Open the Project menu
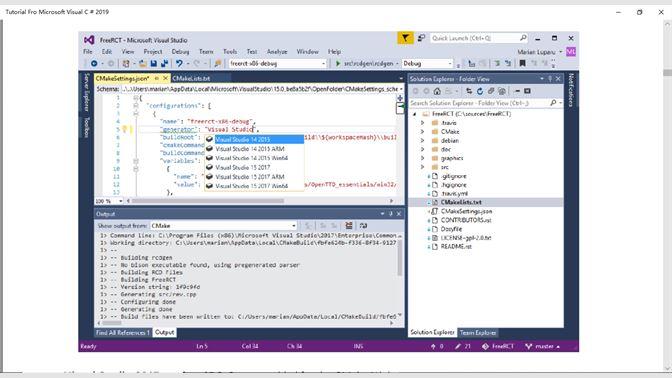Screen dimensions: 672x378 (153, 51)
